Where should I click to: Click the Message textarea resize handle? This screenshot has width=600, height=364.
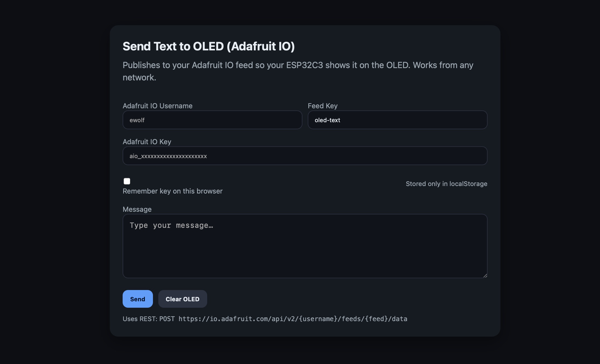[x=485, y=276]
